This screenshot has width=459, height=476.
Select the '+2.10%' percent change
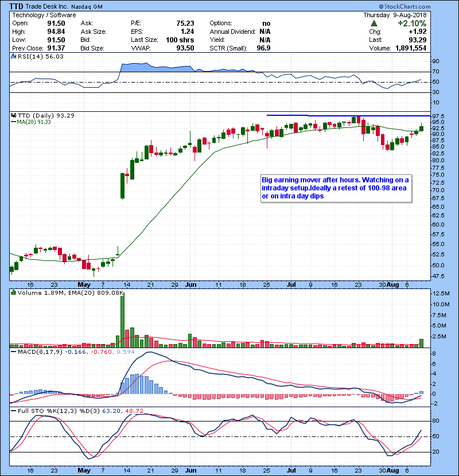coord(412,24)
